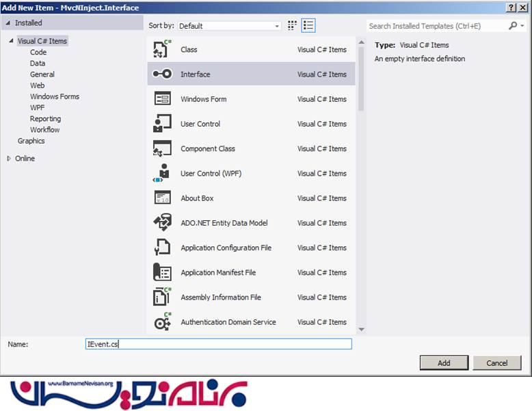Screen dimensions: 532x411
Task: Expand the Online section
Action: tap(9, 159)
